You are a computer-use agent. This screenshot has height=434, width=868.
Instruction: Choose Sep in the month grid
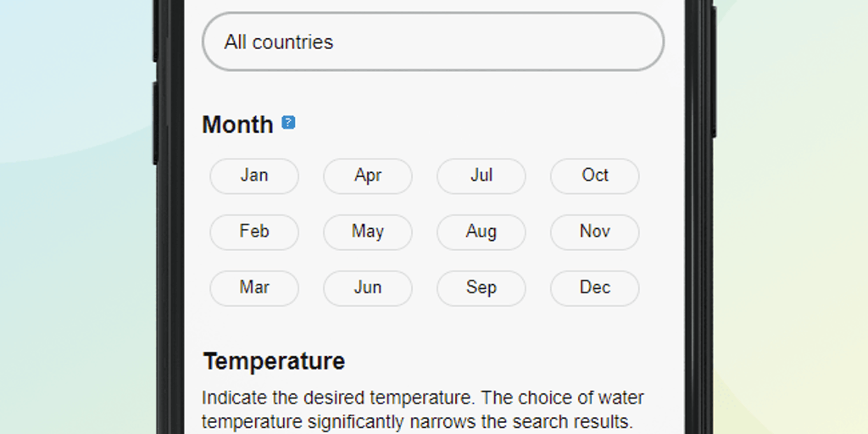481,287
